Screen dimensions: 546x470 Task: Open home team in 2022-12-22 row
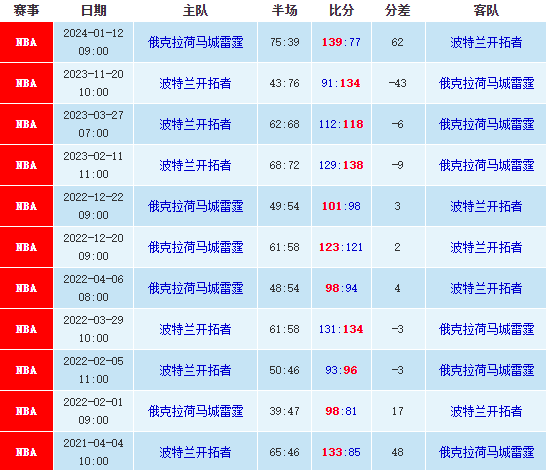(195, 206)
